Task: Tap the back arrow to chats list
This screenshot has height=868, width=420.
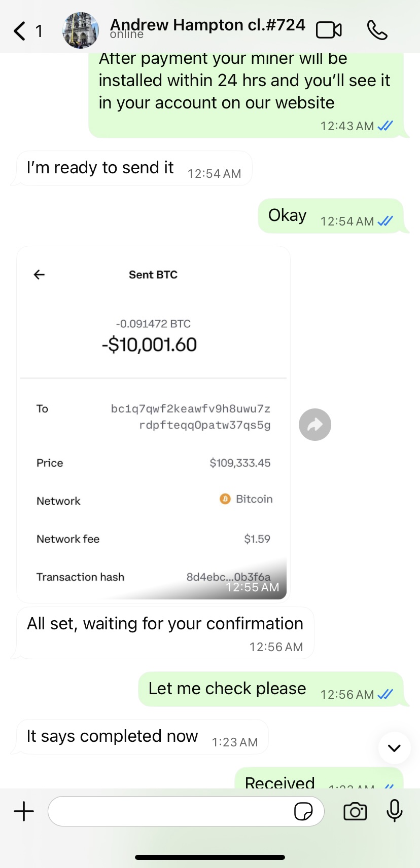Action: click(x=20, y=31)
